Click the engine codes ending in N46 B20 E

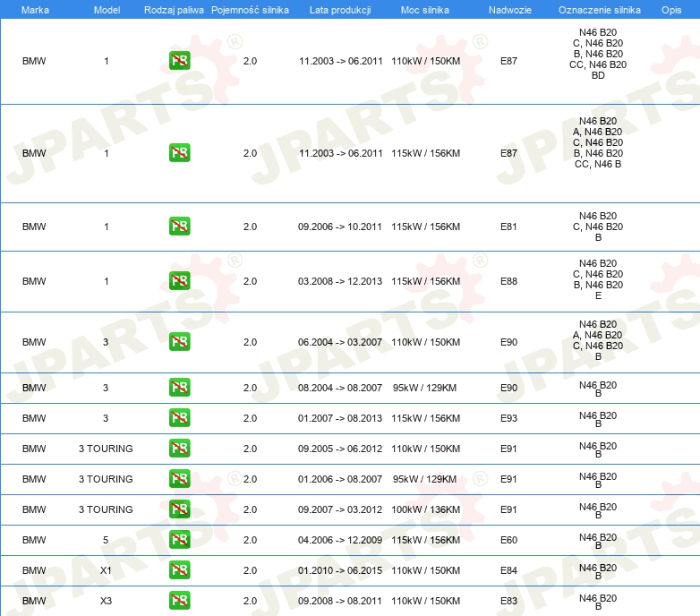pos(598,279)
